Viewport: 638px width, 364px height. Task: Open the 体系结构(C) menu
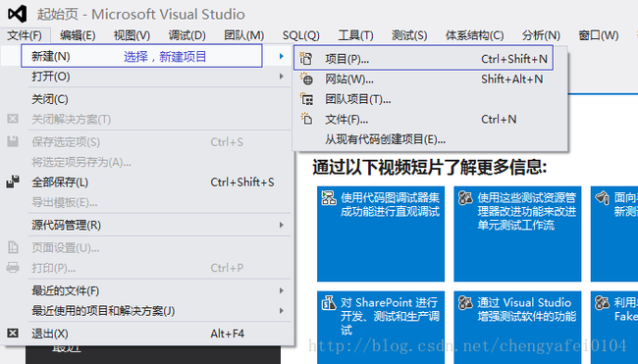474,35
